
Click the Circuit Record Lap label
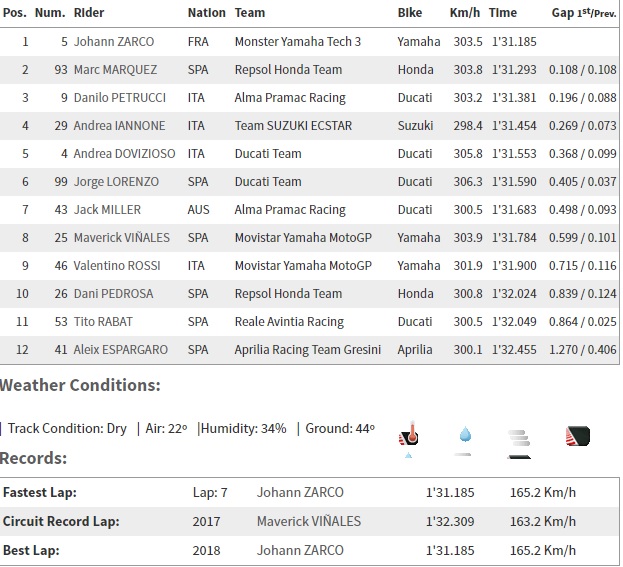pyautogui.click(x=61, y=521)
